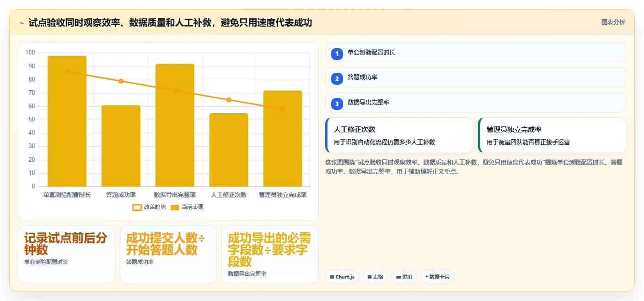The width and height of the screenshot is (644, 301).
Task: Click the y-axis value 100
Action: (x=30, y=53)
